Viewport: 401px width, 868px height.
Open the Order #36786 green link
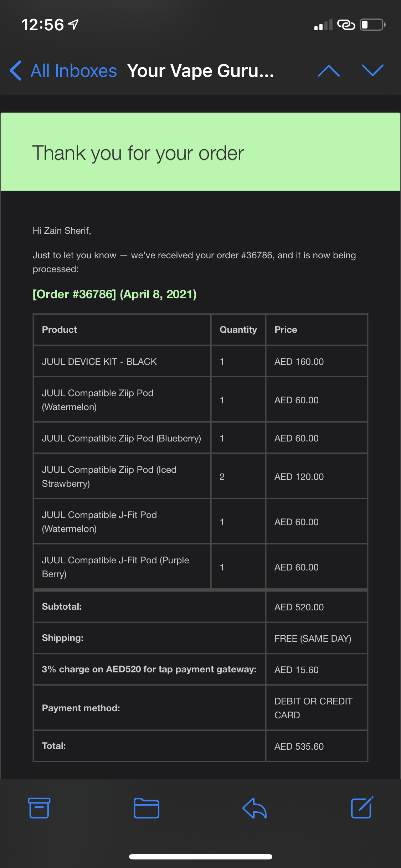[114, 294]
